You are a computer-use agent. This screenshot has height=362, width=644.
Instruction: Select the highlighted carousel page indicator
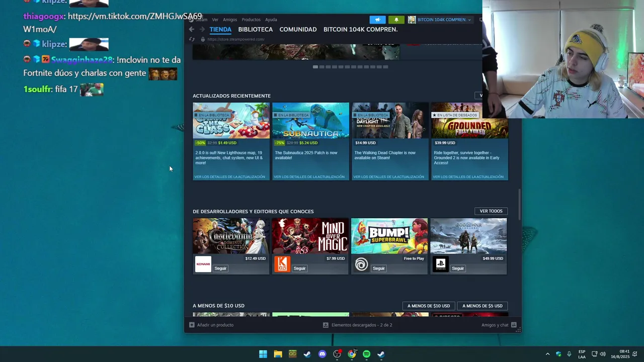point(315,67)
